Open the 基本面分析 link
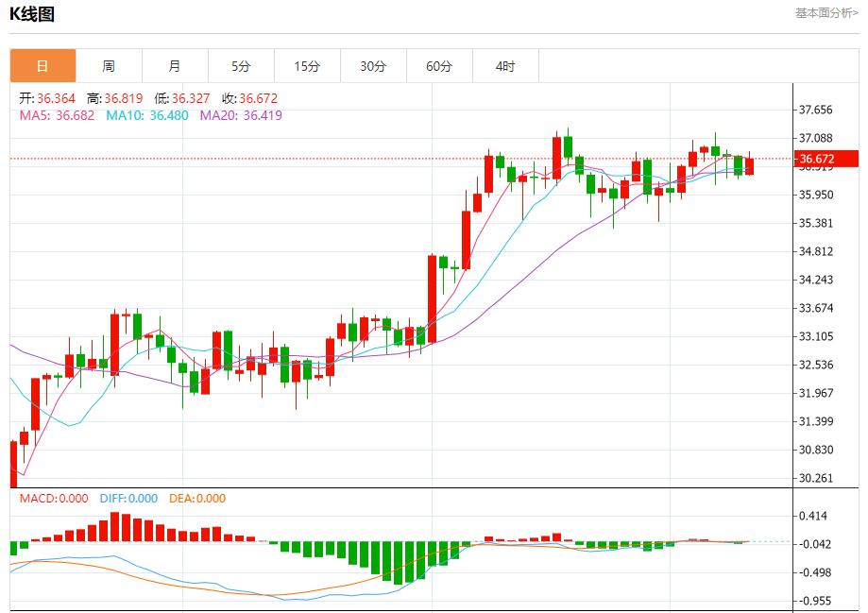This screenshot has width=868, height=613. (826, 13)
